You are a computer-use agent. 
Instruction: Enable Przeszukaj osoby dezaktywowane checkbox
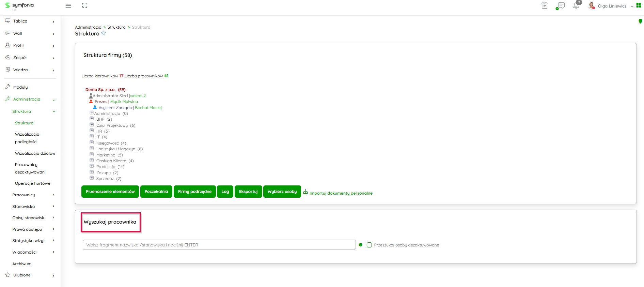pyautogui.click(x=369, y=245)
